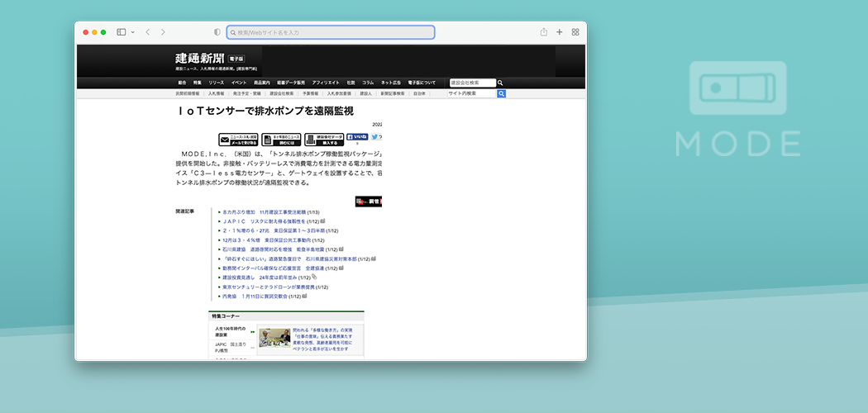Click the 建設会社検索 input field

pos(472,83)
